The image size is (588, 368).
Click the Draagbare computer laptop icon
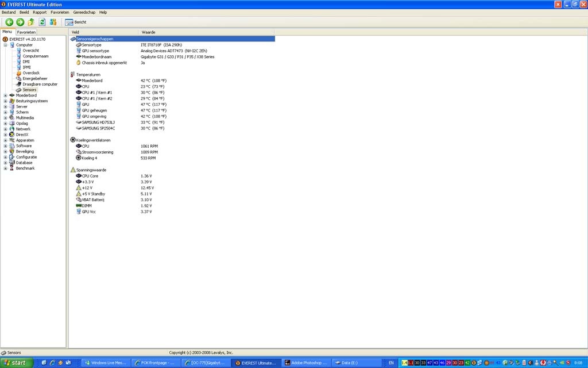coord(19,84)
